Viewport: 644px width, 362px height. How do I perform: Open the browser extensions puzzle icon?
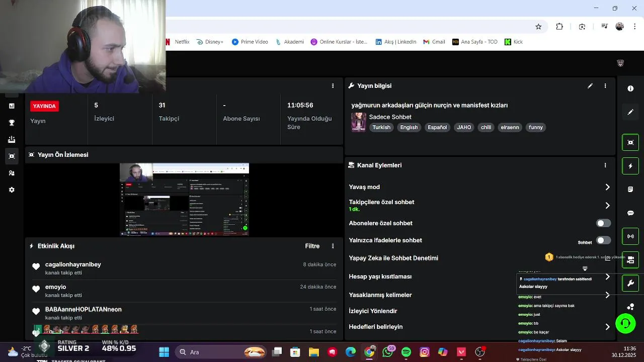coord(559,27)
